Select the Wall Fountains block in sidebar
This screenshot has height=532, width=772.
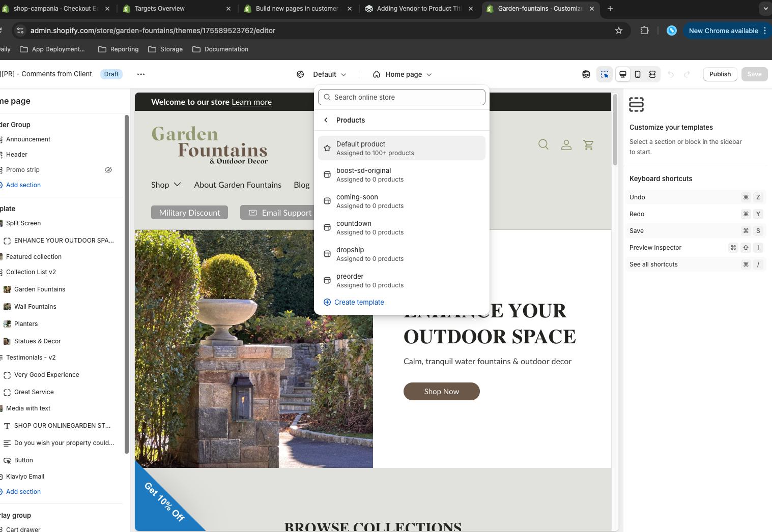35,307
